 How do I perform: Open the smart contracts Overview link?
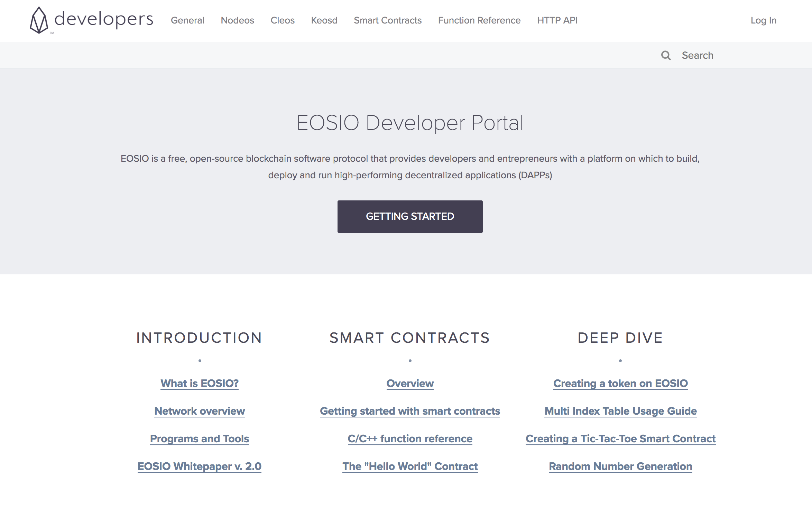[410, 383]
